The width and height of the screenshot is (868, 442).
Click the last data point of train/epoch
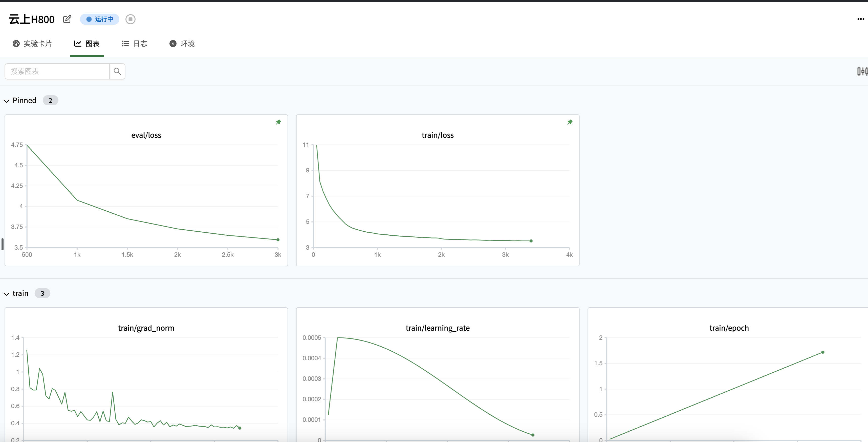823,352
